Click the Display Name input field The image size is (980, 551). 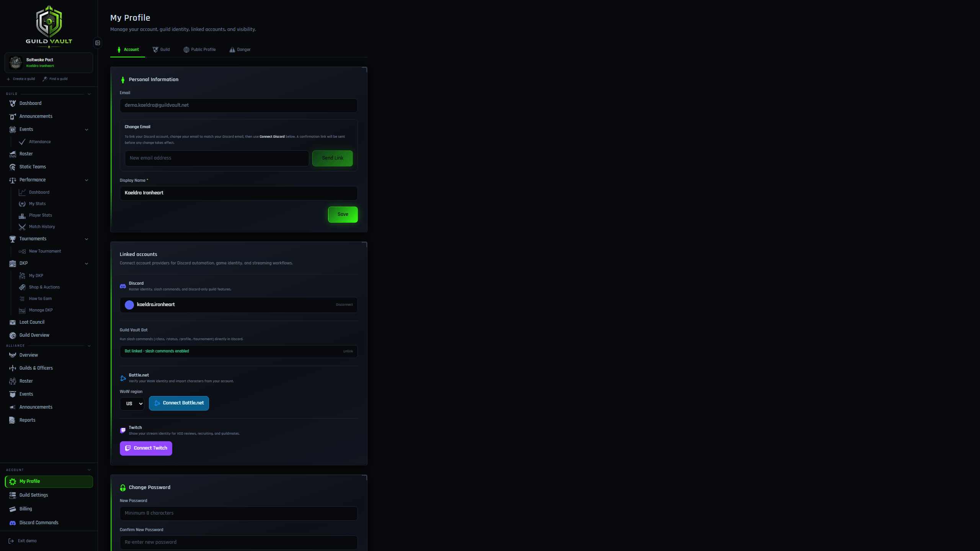tap(238, 193)
